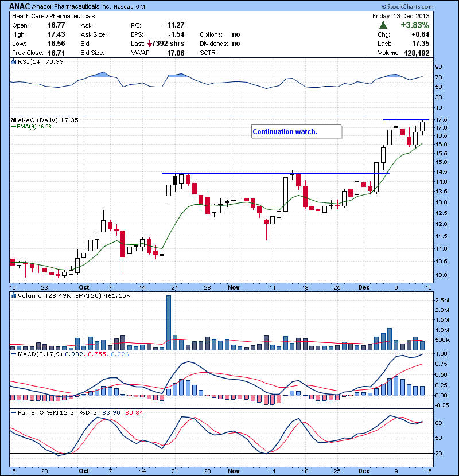Click the EPS value -1.54

click(177, 34)
